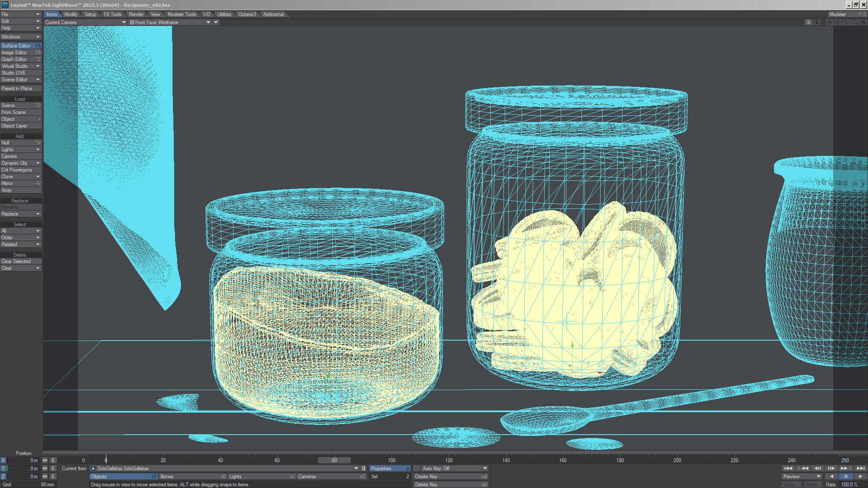Switch to Bones edit mode
The height and width of the screenshot is (488, 868).
pos(193,477)
